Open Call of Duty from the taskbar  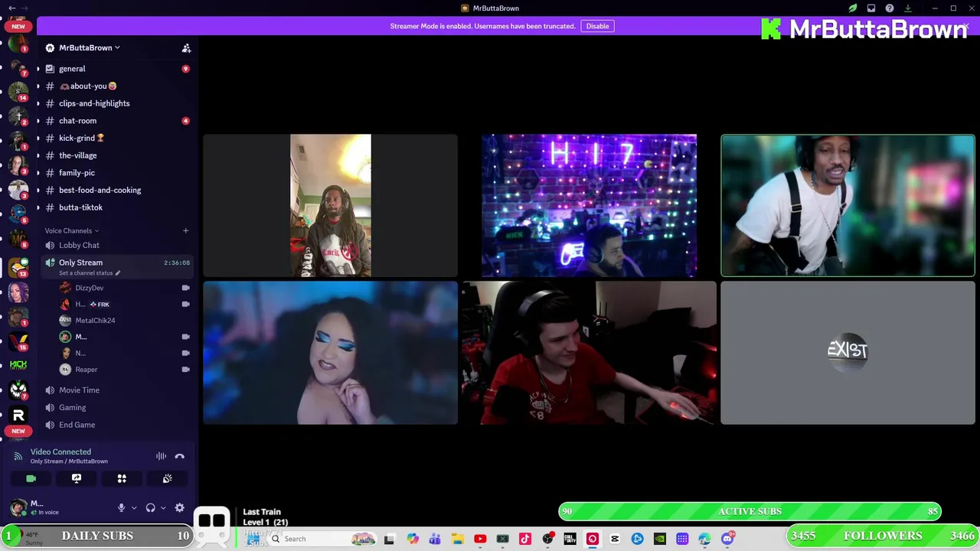pos(570,539)
